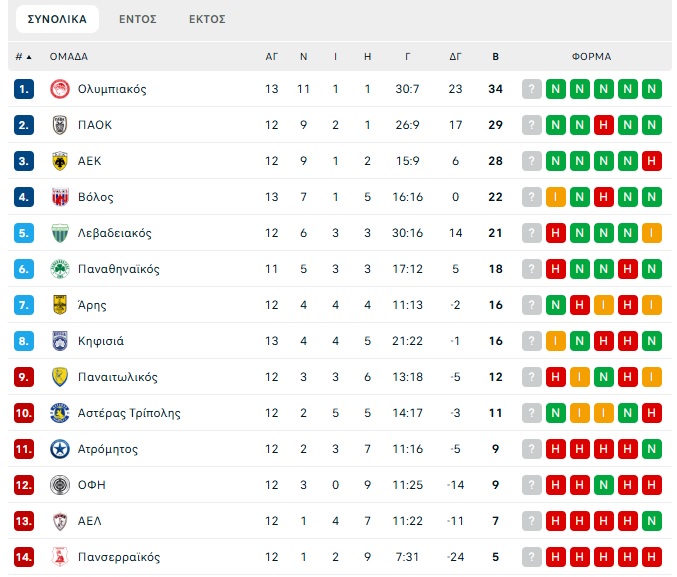Switch to the ΕΝΤΟΣ home tab
Image resolution: width=677 pixels, height=577 pixels.
137,19
